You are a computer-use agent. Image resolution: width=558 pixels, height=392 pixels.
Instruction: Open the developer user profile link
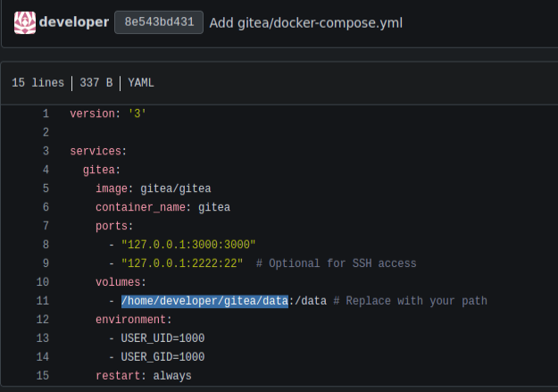[74, 22]
